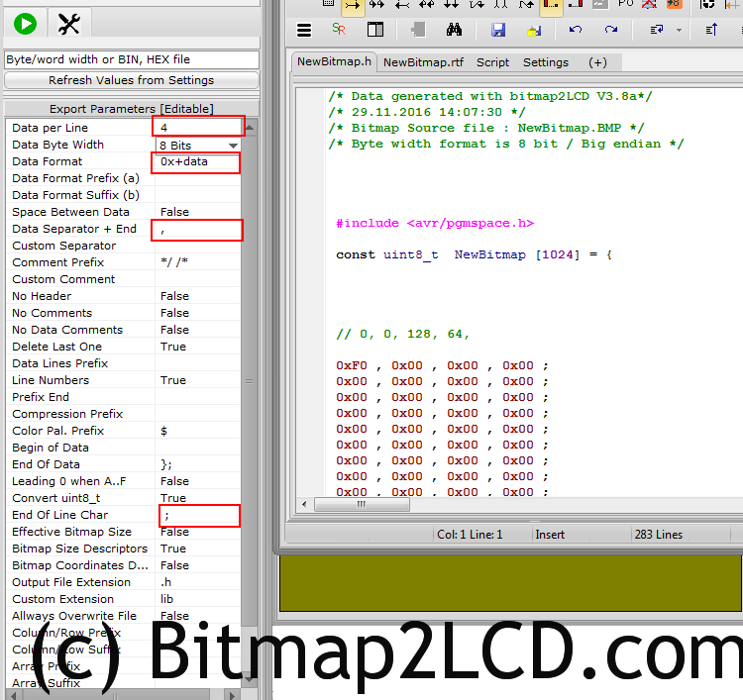This screenshot has height=700, width=743.
Task: Select the Output File Extension .h value
Action: click(x=197, y=582)
